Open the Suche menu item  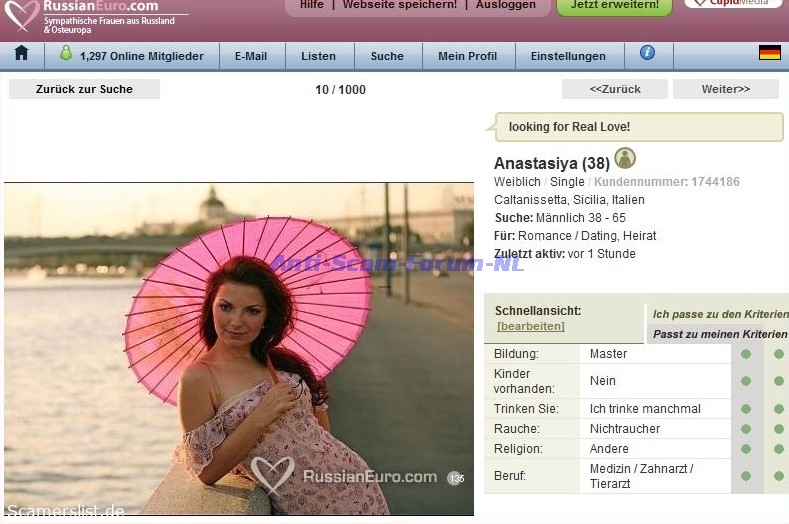coord(387,56)
